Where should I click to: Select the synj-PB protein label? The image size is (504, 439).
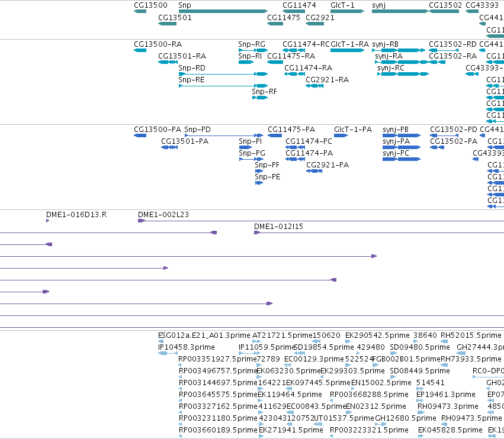coord(396,130)
